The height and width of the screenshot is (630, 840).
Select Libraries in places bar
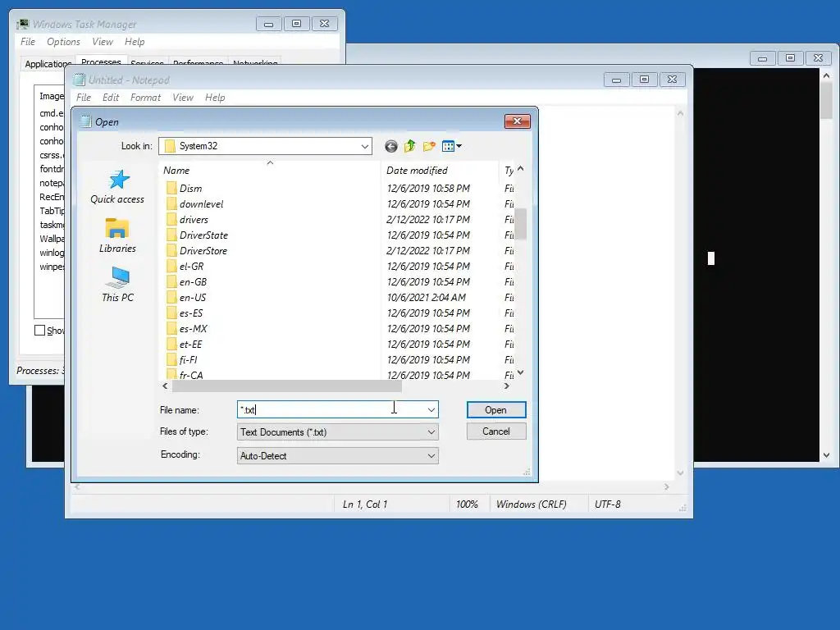(117, 235)
